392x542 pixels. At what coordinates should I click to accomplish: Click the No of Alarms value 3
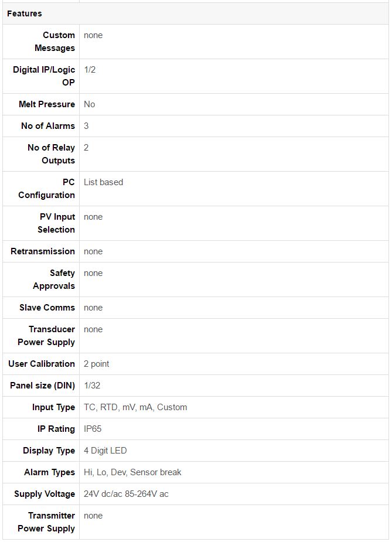[86, 126]
